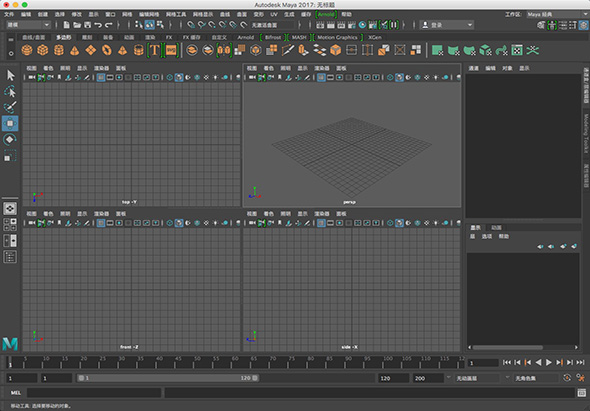The width and height of the screenshot is (590, 411).
Task: Click the orange solid cube shelf icon
Action: [335, 50]
